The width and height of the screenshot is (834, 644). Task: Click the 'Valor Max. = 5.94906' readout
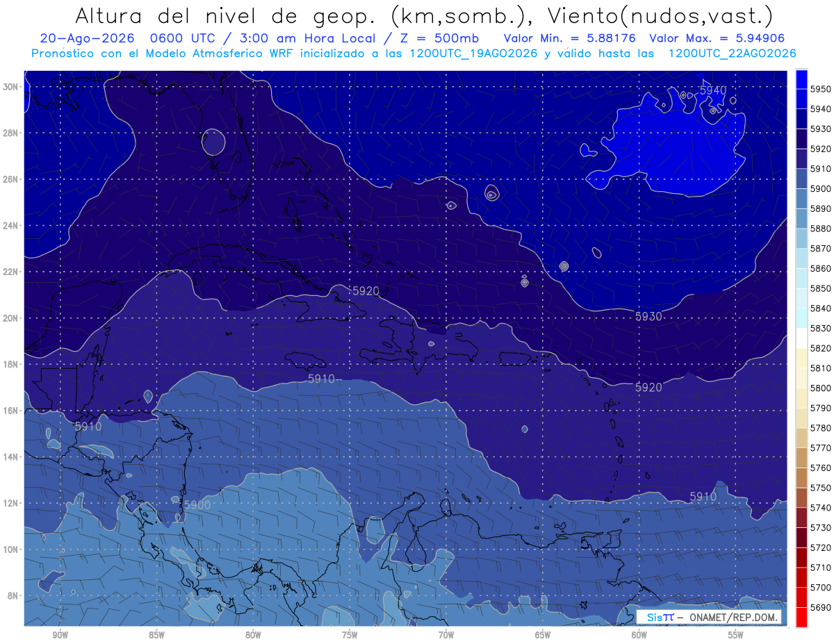pos(718,38)
